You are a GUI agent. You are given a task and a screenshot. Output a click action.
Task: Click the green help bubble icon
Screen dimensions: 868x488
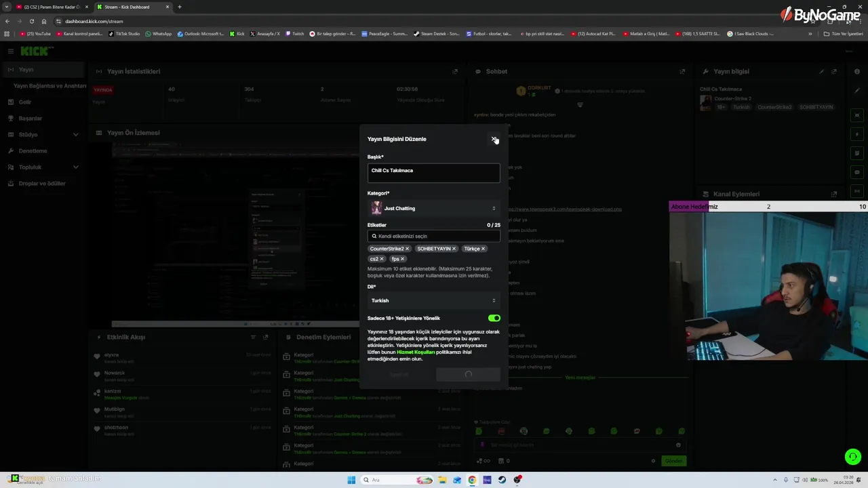pos(853,457)
